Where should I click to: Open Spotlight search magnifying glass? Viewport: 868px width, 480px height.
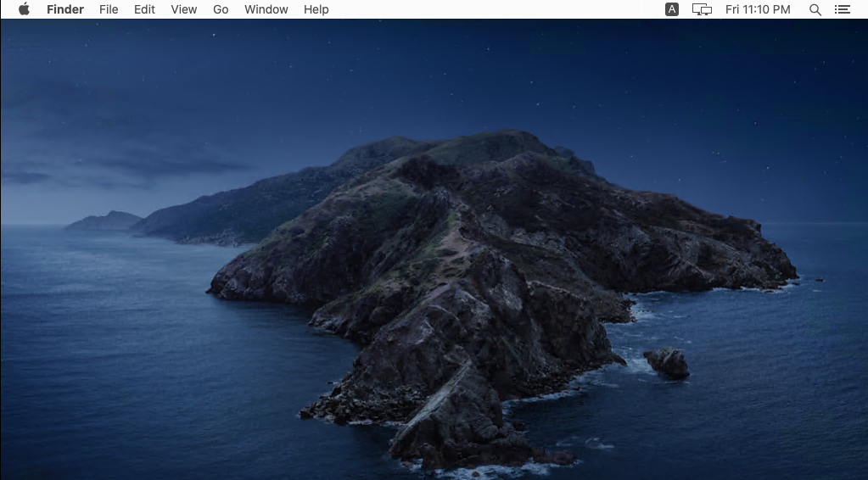(x=815, y=9)
